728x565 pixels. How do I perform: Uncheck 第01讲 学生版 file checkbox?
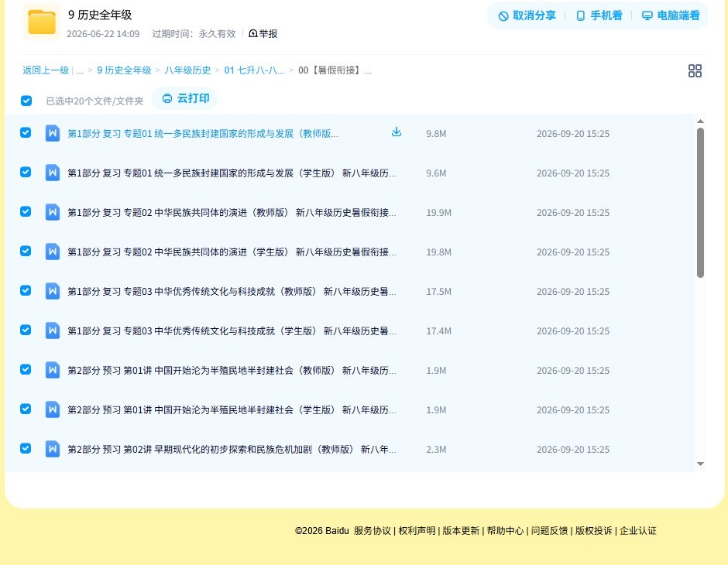pos(26,409)
